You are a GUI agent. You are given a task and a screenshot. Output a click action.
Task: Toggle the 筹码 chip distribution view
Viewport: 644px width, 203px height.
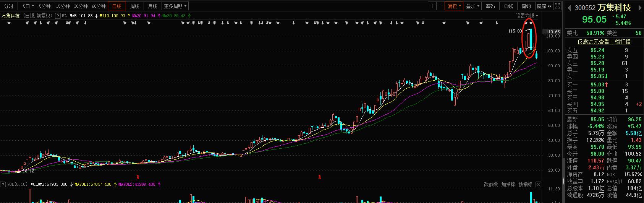point(490,6)
